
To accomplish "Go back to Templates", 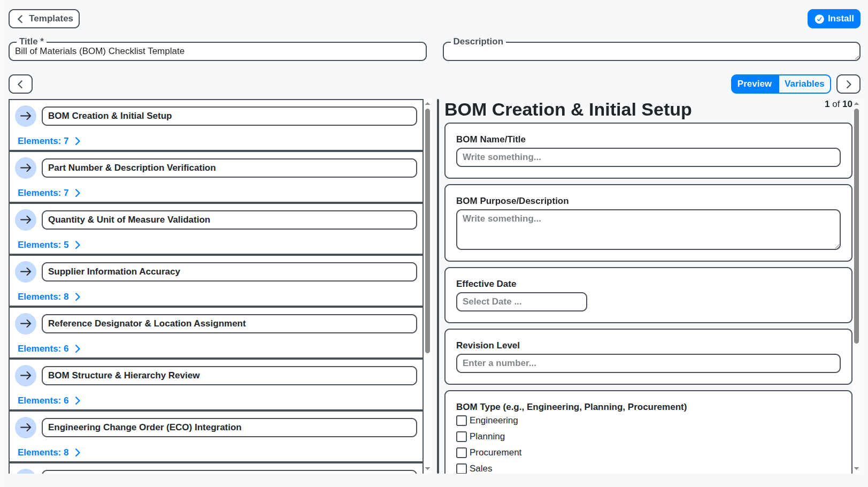I will [44, 18].
